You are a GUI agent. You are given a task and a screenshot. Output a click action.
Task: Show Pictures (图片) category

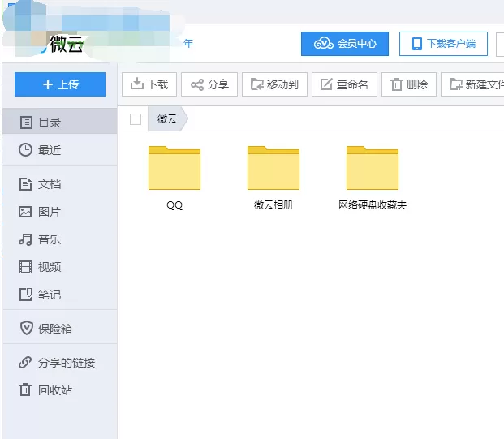click(x=59, y=212)
